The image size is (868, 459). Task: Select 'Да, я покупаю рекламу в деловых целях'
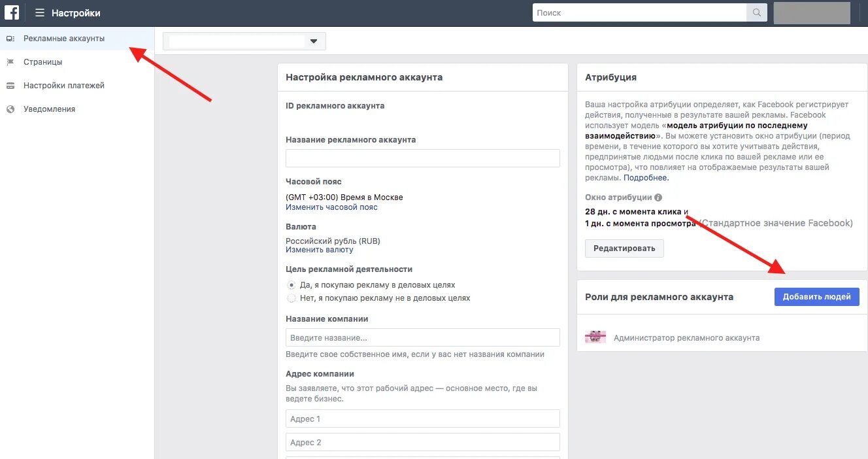pos(292,285)
